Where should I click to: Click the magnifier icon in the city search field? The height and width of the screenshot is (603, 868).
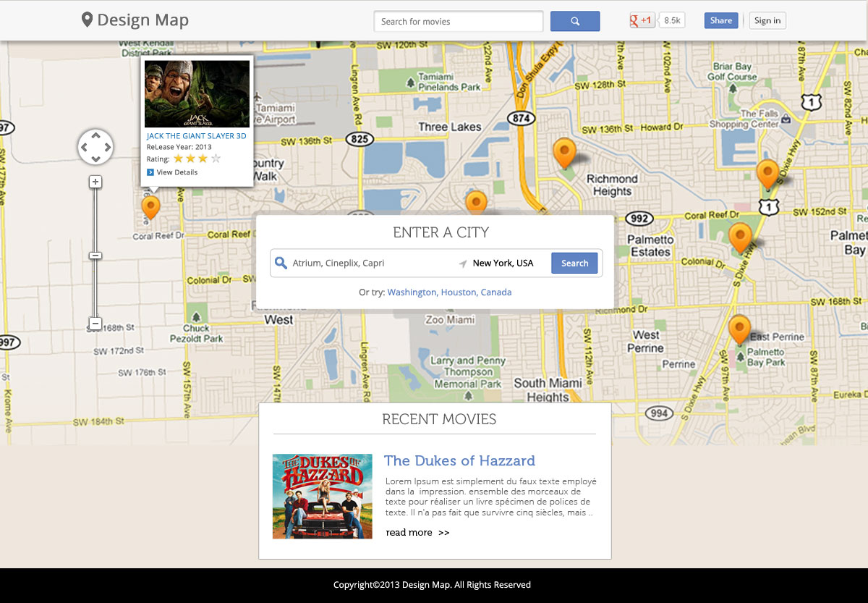pyautogui.click(x=281, y=263)
